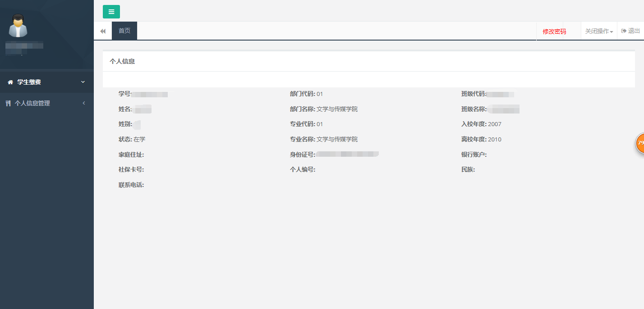Click the double left arrow tab scroller
Image resolution: width=644 pixels, height=309 pixels.
(x=103, y=31)
